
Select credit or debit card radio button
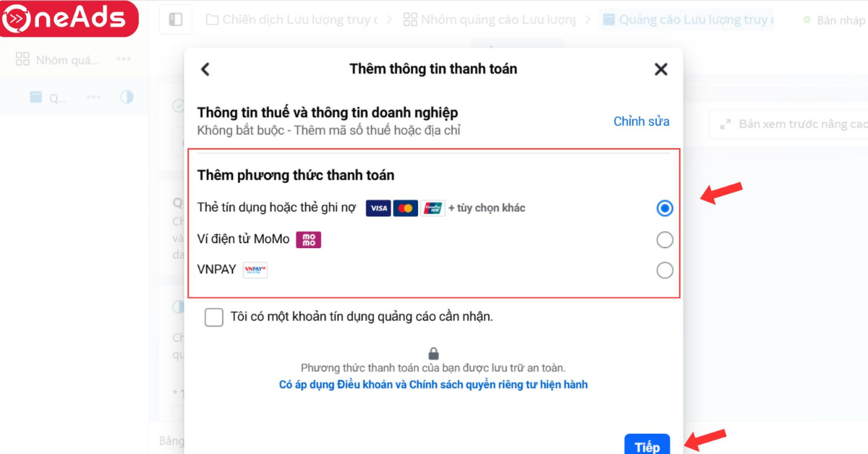(665, 208)
